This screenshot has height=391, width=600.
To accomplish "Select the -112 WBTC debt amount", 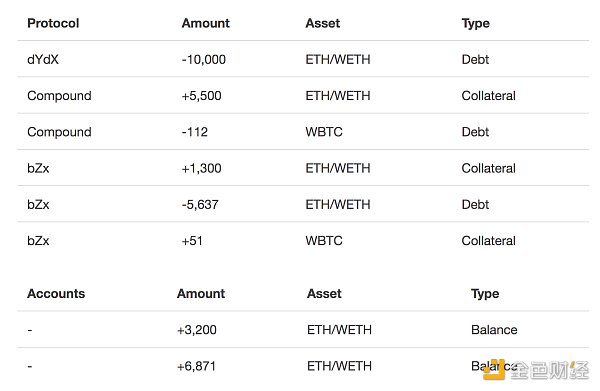I will [x=195, y=132].
